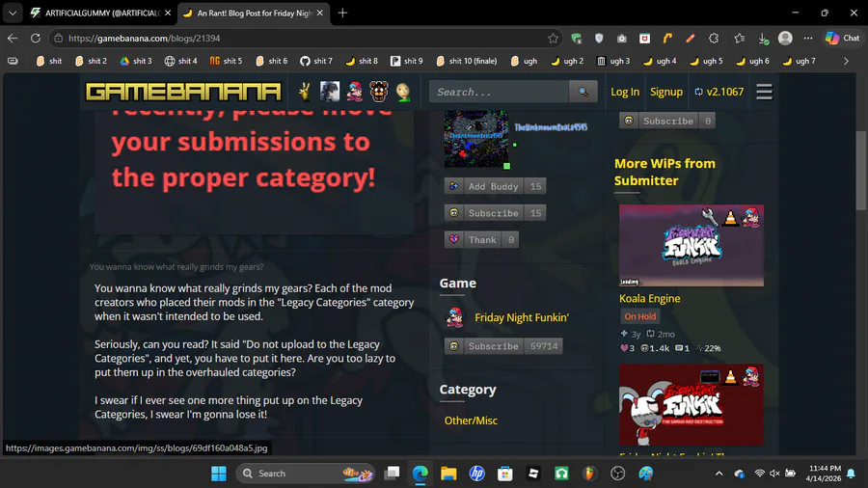
Task: Open the 'shit 7' GitHub bookmark
Action: point(316,61)
